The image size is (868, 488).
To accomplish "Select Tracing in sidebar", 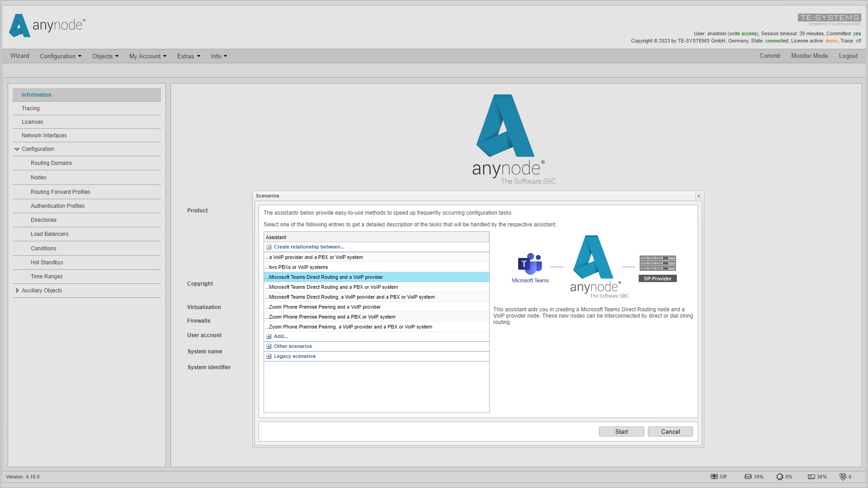I will (x=87, y=108).
